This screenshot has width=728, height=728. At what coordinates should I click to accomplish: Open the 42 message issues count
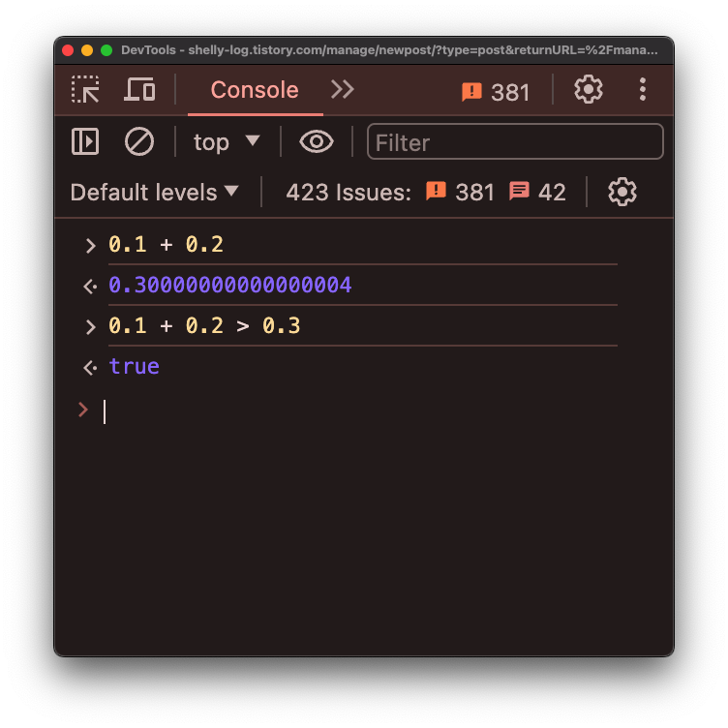[537, 192]
